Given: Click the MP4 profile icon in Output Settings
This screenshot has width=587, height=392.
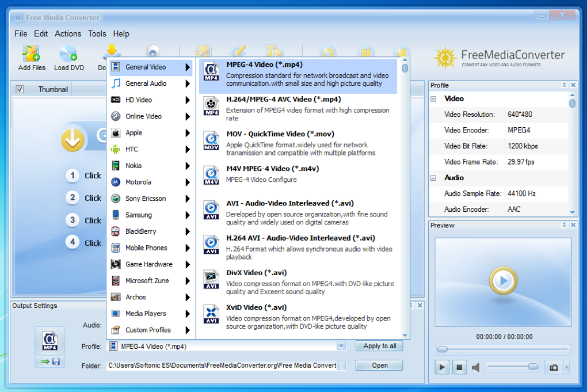Looking at the screenshot, I should 50,341.
